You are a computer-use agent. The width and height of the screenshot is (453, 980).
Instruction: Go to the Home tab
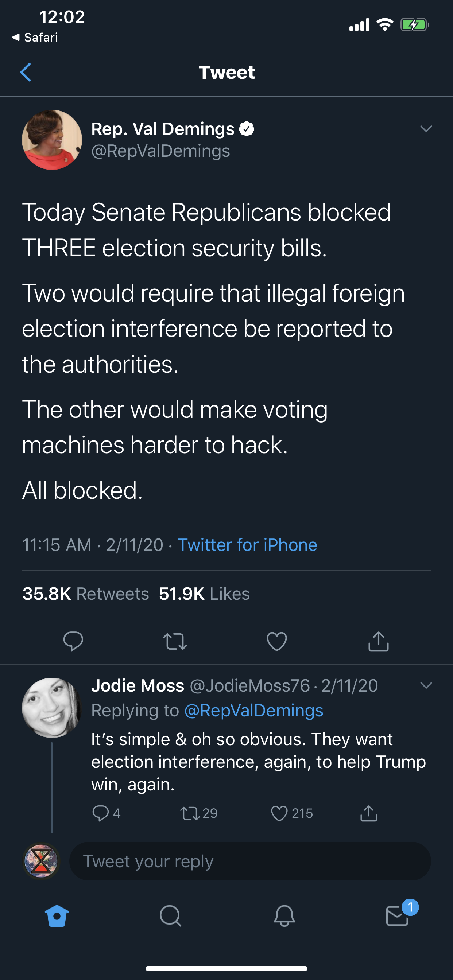point(57,916)
